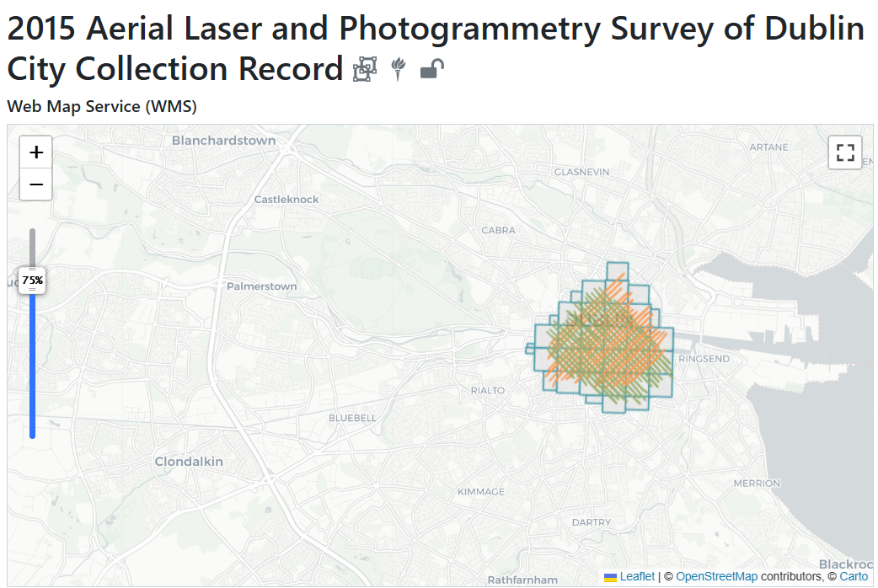The width and height of the screenshot is (878, 588).
Task: Click the torch icon beside the title
Action: [399, 70]
